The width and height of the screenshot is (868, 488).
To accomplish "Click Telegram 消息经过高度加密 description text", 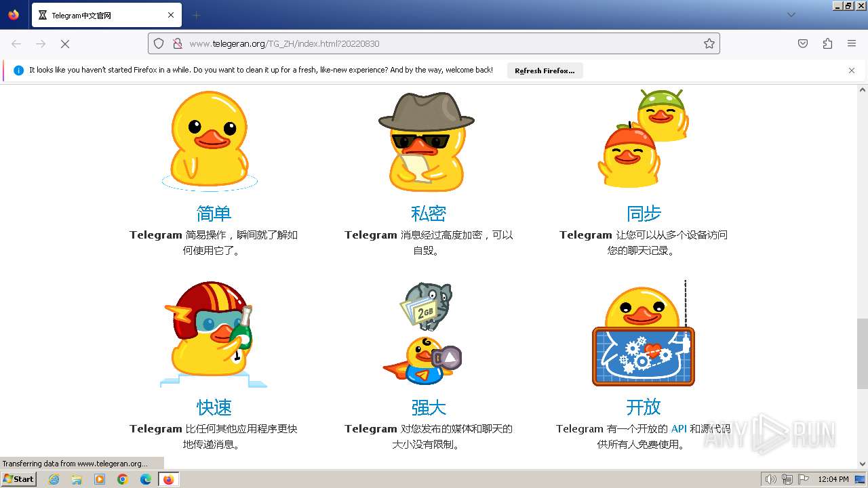I will 429,243.
